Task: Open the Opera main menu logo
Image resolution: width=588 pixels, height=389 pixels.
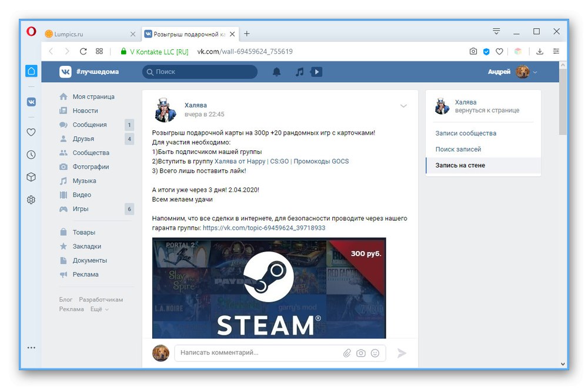Action: [x=31, y=32]
